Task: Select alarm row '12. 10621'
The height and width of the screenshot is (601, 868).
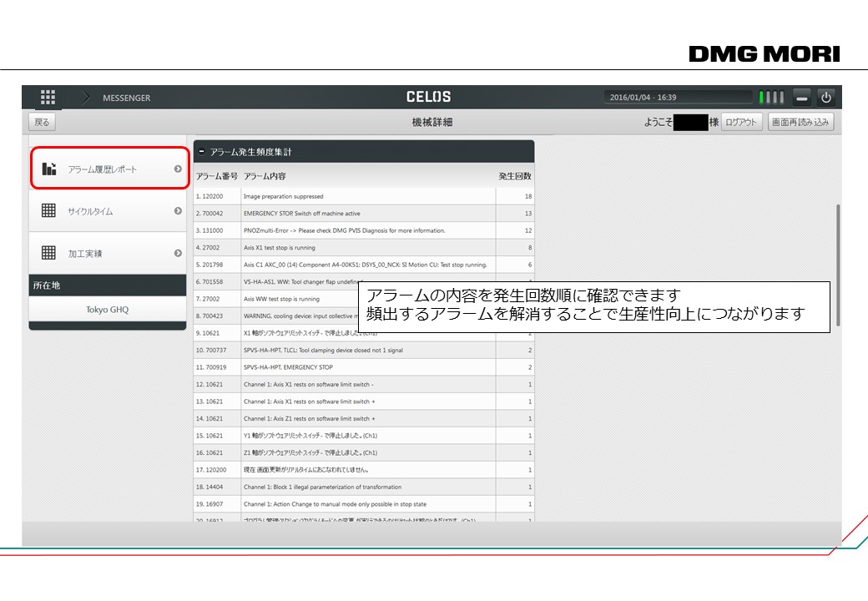Action: [x=364, y=385]
